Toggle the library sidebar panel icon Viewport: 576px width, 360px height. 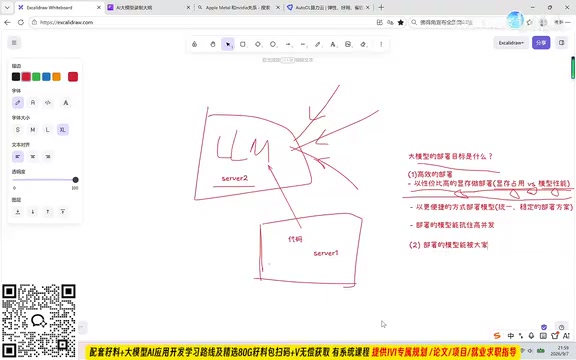pyautogui.click(x=562, y=43)
